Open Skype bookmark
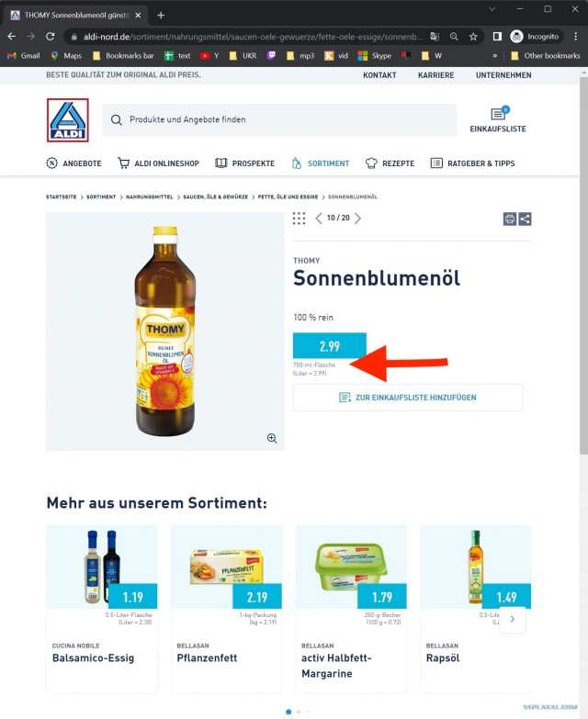 tap(375, 55)
